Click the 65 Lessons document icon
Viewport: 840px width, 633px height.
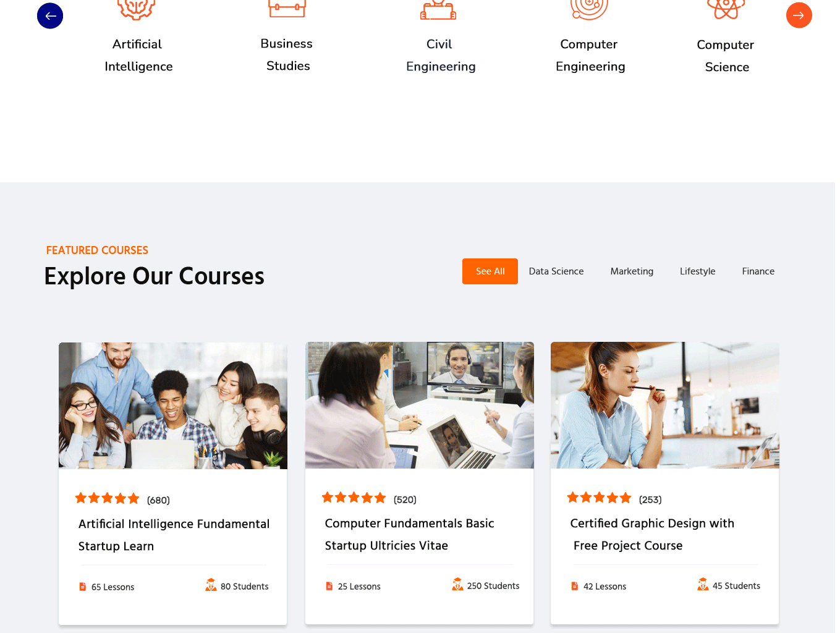click(x=83, y=587)
